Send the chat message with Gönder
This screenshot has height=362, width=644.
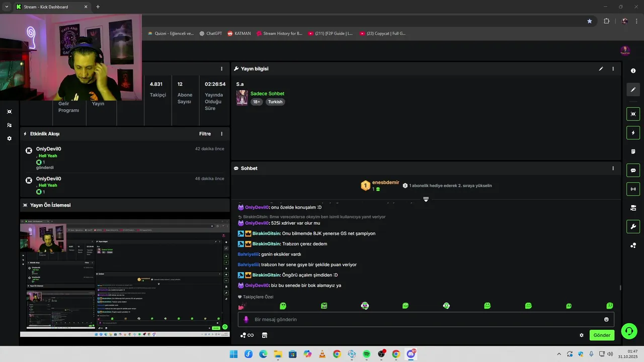coord(602,335)
